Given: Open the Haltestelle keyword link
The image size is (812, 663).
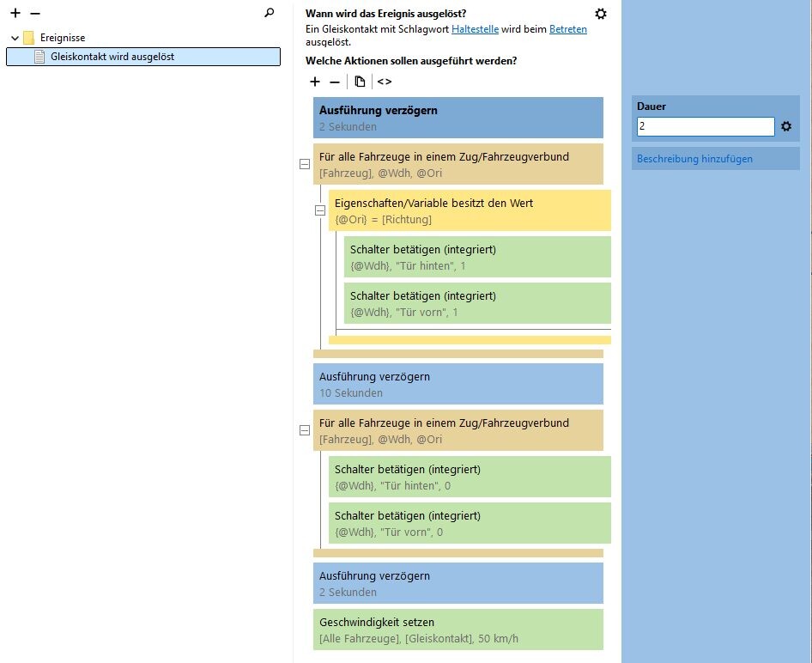Looking at the screenshot, I should (x=475, y=29).
